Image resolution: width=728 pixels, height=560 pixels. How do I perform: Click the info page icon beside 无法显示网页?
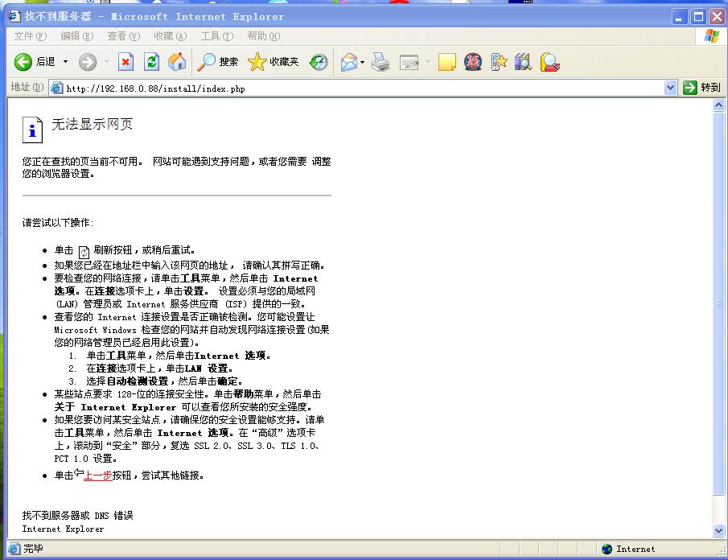coord(32,130)
